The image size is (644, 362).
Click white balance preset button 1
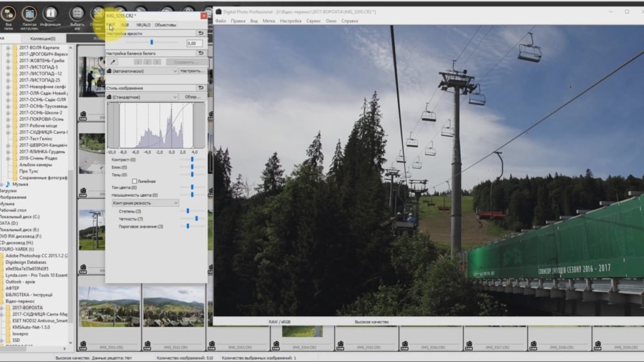pyautogui.click(x=138, y=62)
